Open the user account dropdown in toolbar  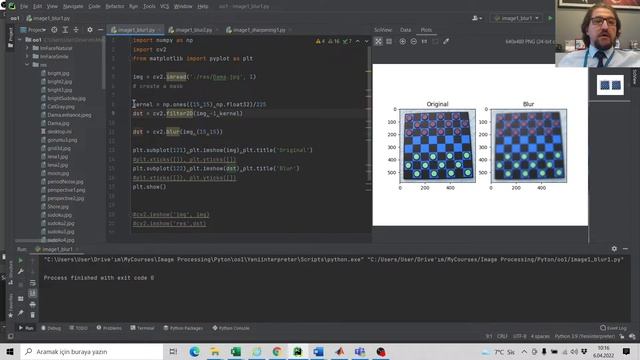477,18
